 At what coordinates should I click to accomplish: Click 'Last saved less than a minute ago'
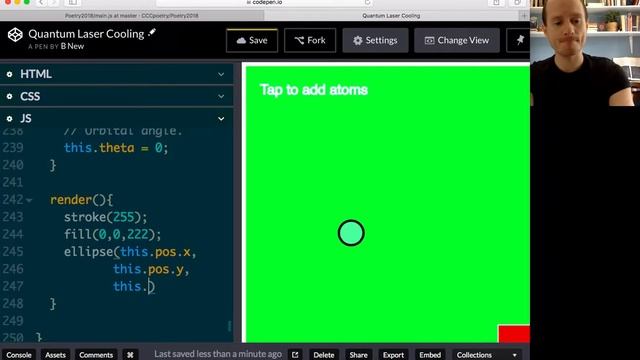pyautogui.click(x=218, y=354)
